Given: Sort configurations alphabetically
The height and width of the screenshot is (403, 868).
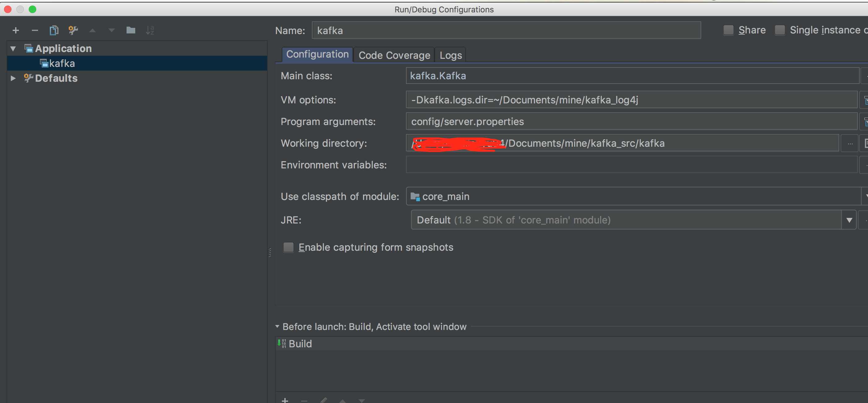Looking at the screenshot, I should 150,31.
